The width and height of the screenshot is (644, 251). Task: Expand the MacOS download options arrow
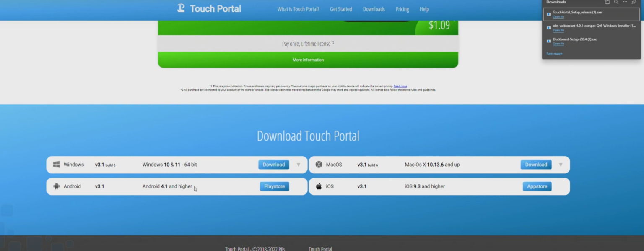(561, 165)
